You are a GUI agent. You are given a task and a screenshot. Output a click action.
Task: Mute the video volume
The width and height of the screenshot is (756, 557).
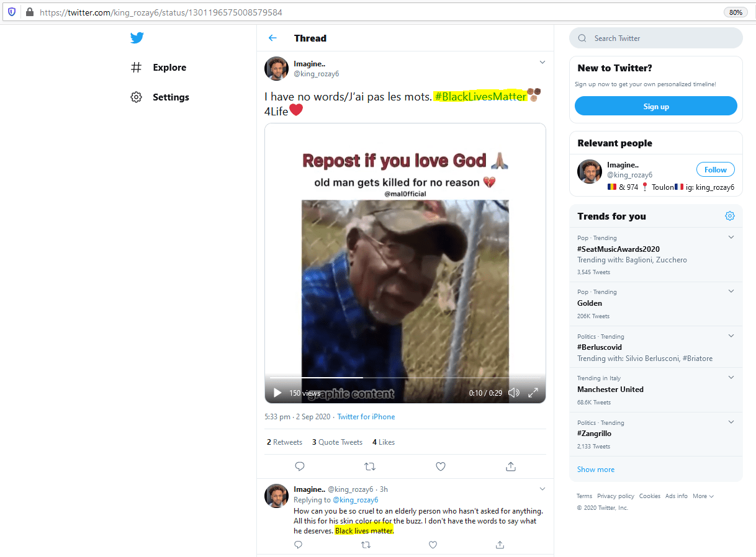514,393
